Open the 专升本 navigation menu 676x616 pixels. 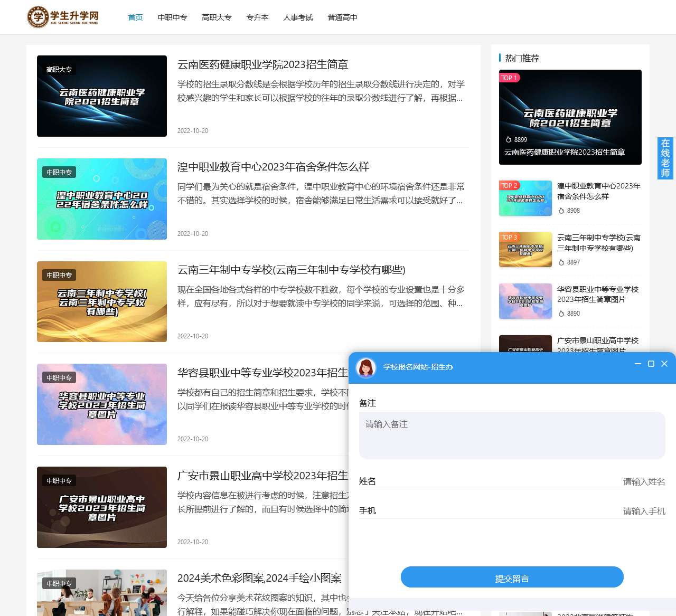pyautogui.click(x=257, y=17)
